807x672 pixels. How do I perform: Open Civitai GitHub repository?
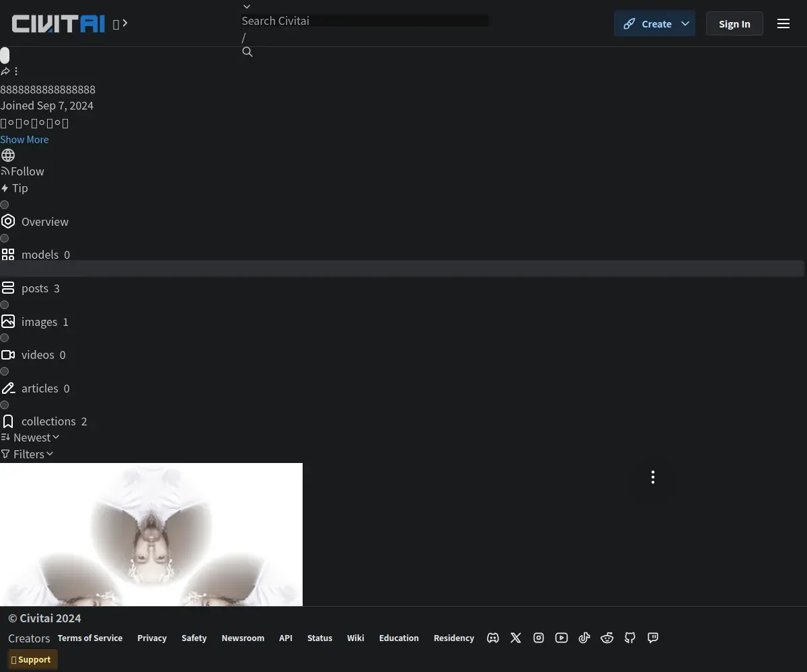click(630, 638)
